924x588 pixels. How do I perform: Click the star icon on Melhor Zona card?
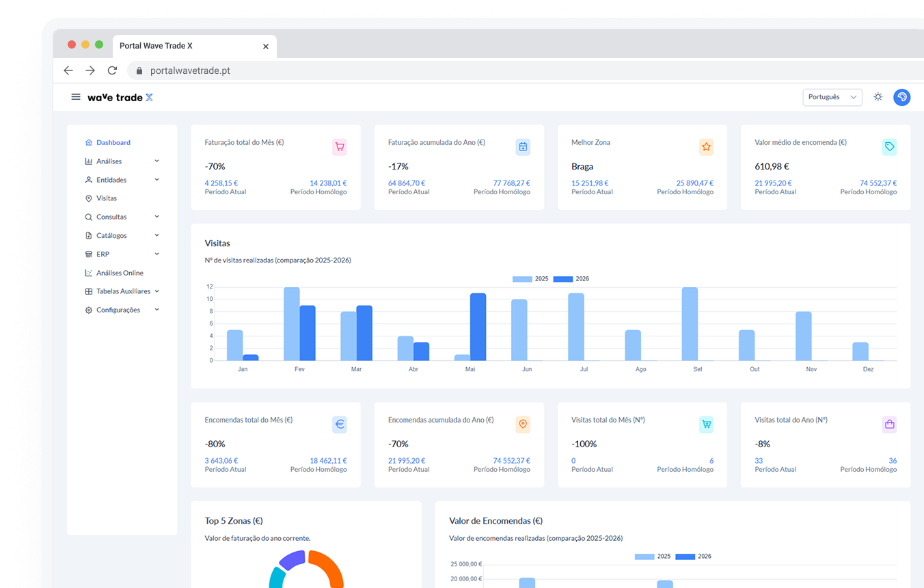(x=706, y=146)
